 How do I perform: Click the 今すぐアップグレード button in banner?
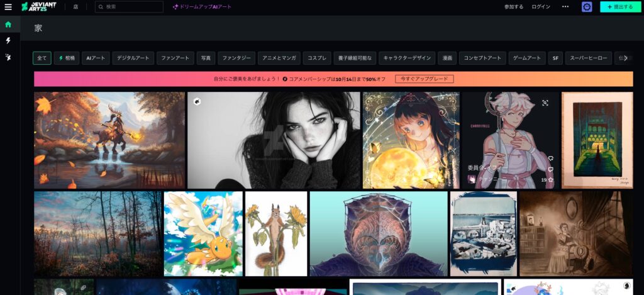(x=424, y=79)
